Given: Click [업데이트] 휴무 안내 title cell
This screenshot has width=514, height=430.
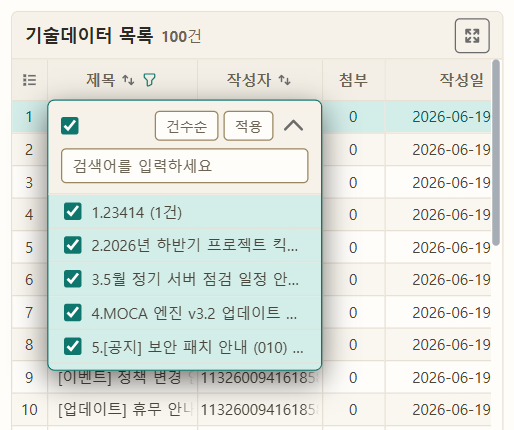Looking at the screenshot, I should pos(123,410).
